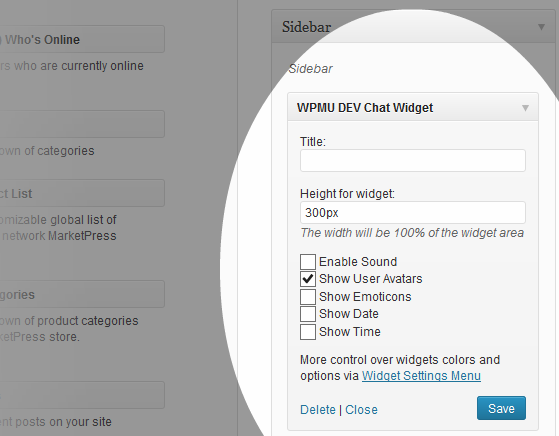The height and width of the screenshot is (436, 559).
Task: Click the Height for widget field
Action: (413, 213)
